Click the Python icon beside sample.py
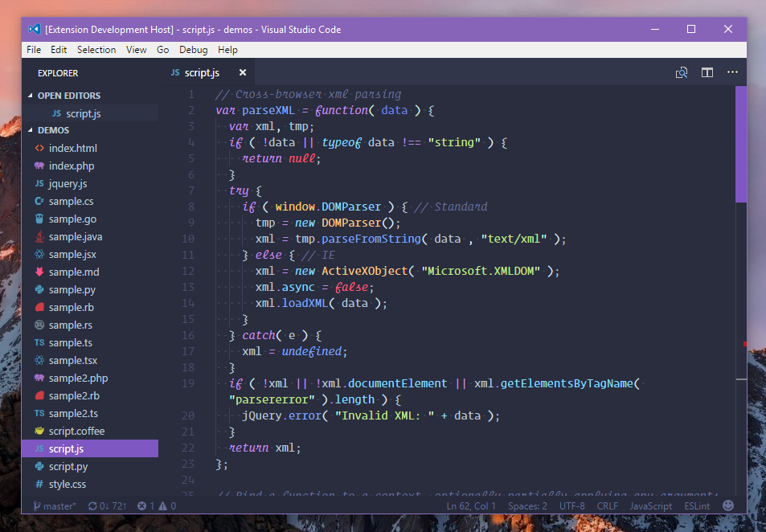Viewport: 766px width, 532px height. click(39, 289)
